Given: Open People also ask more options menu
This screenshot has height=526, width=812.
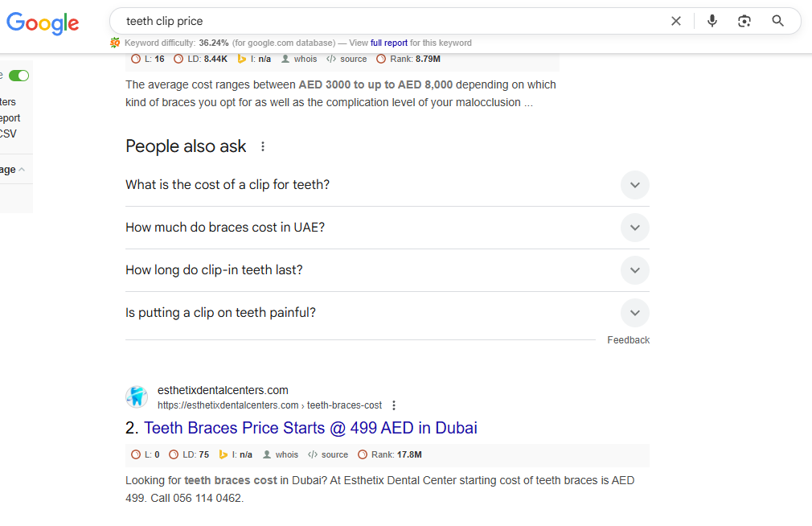Looking at the screenshot, I should tap(263, 146).
